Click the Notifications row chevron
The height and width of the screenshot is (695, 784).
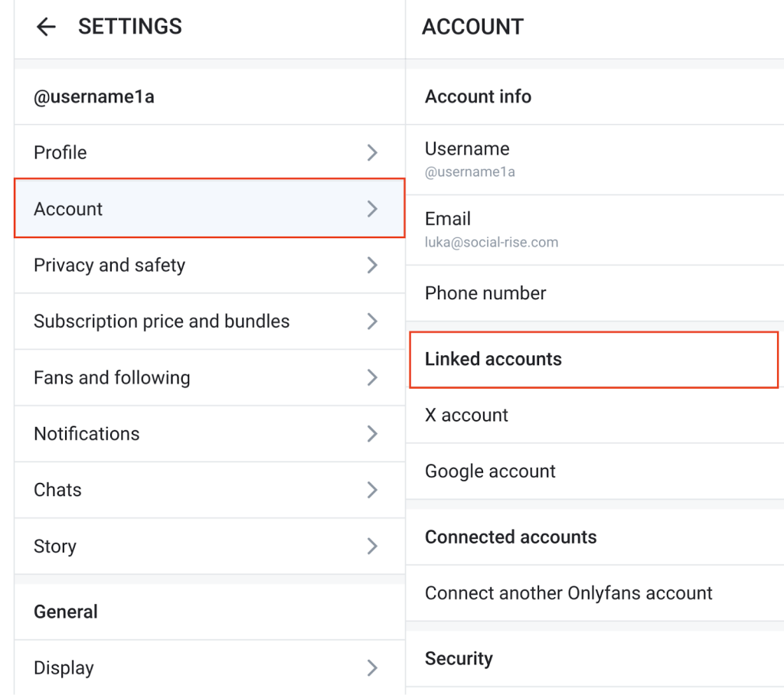372,434
